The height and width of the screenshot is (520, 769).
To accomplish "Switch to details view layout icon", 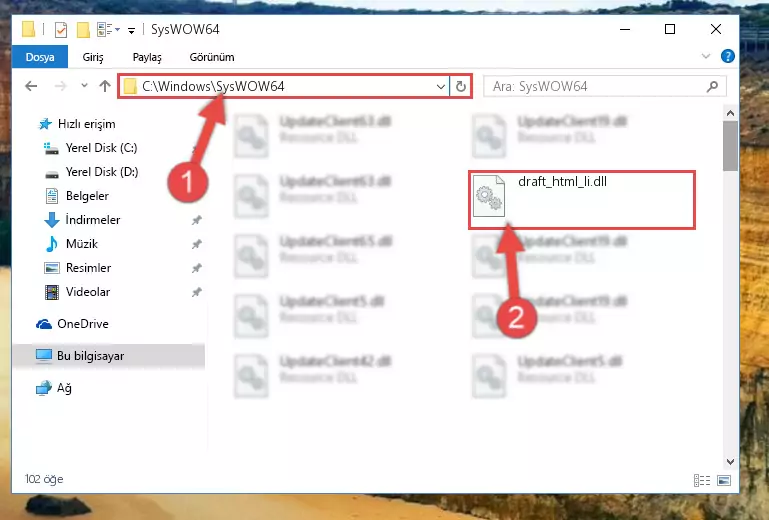I will (x=702, y=480).
